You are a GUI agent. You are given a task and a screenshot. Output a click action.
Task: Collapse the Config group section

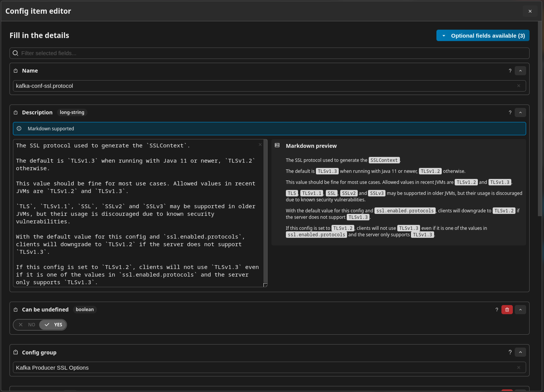[520, 352]
